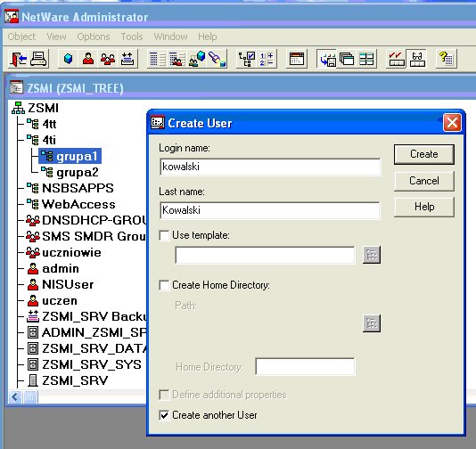Image resolution: width=476 pixels, height=449 pixels.
Task: Select the uczen user object
Action: click(x=53, y=300)
